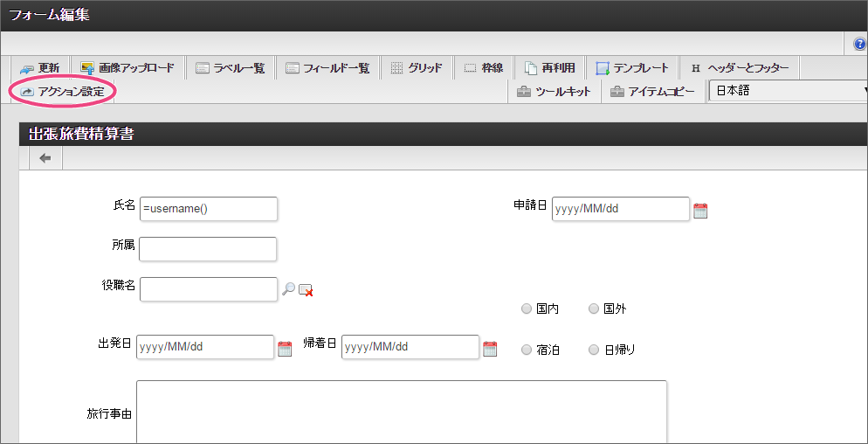This screenshot has width=868, height=444.
Task: Click the 更新 toolbar button
Action: [x=40, y=68]
